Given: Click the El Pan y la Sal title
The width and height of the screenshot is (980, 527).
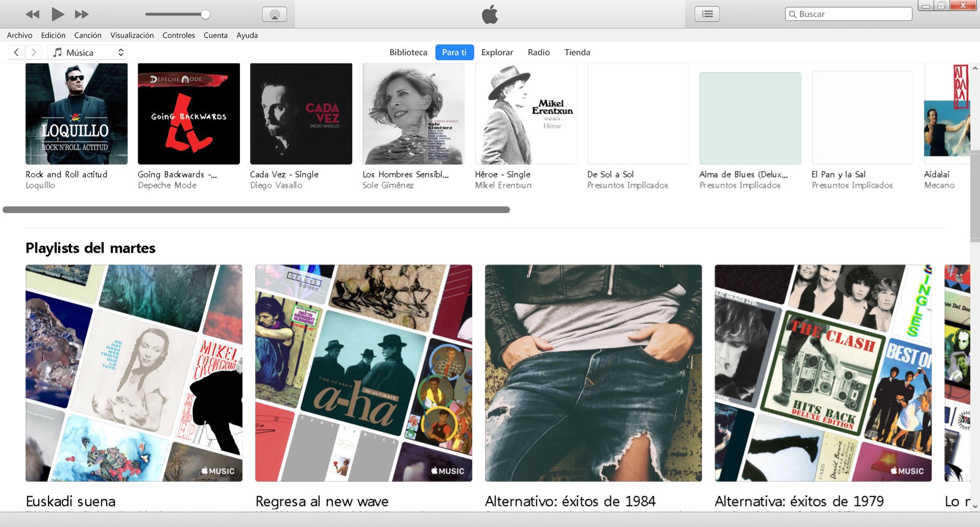Looking at the screenshot, I should [x=839, y=174].
